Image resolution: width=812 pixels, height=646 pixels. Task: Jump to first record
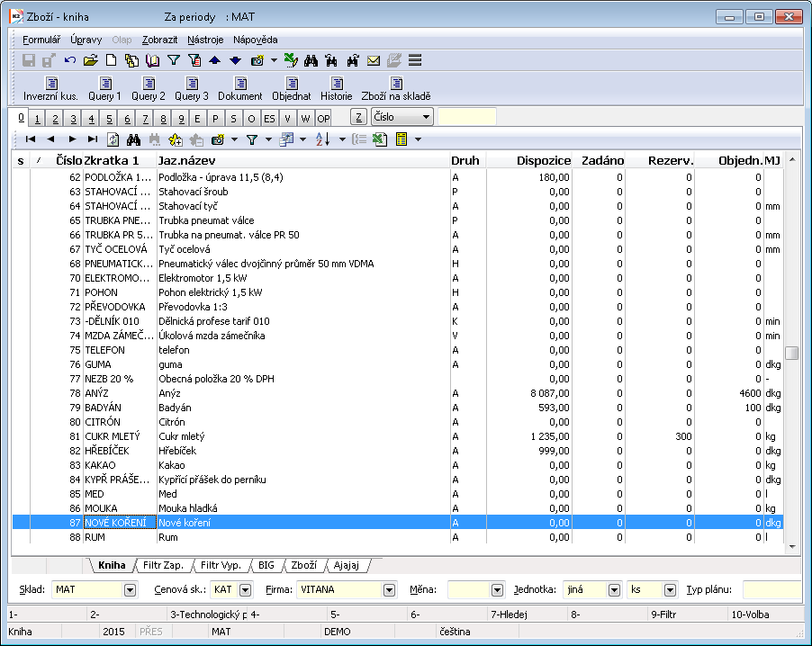[x=31, y=139]
